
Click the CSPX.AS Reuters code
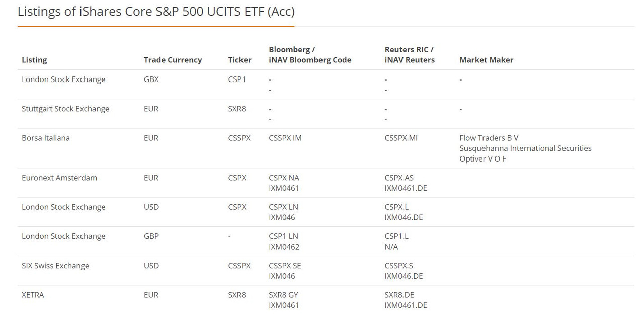(x=399, y=178)
